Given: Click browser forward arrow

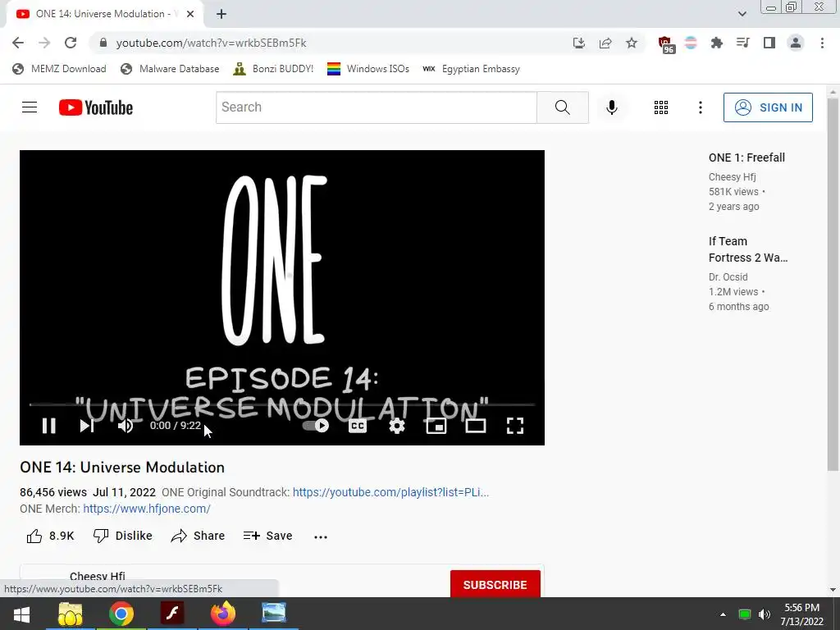Looking at the screenshot, I should [x=44, y=43].
